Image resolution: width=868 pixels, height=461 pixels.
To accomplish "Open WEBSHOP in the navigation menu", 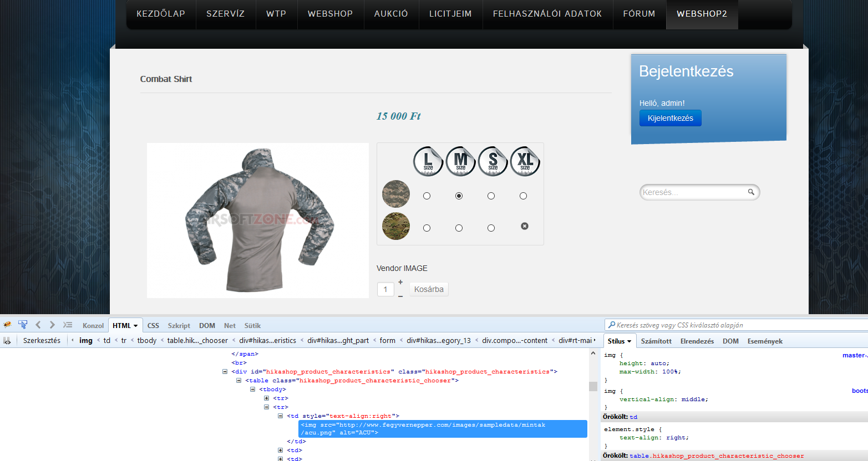I will [x=330, y=14].
